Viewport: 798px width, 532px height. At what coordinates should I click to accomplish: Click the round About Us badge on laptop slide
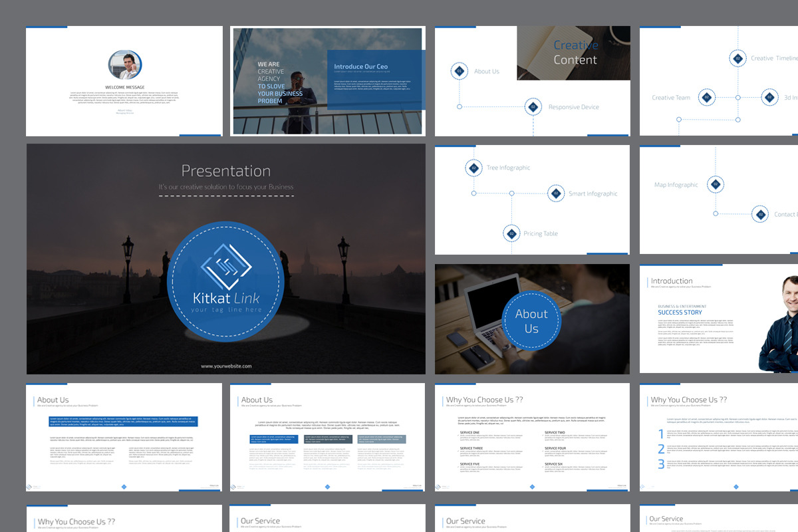(x=531, y=321)
